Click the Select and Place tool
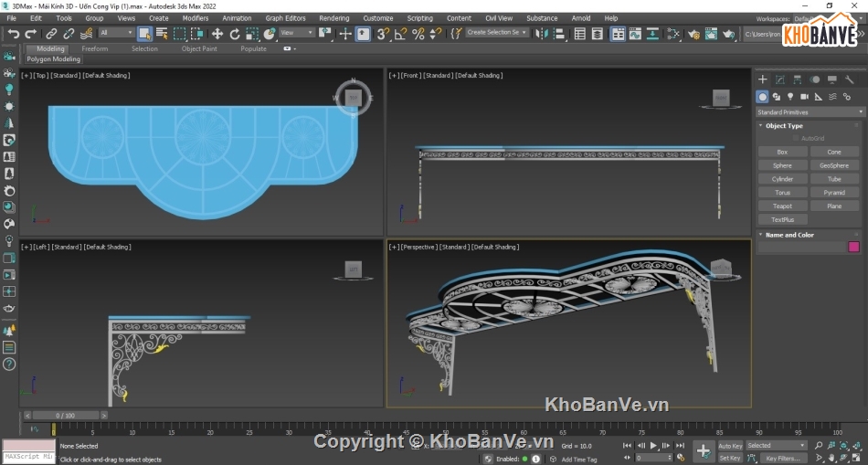 (x=270, y=34)
